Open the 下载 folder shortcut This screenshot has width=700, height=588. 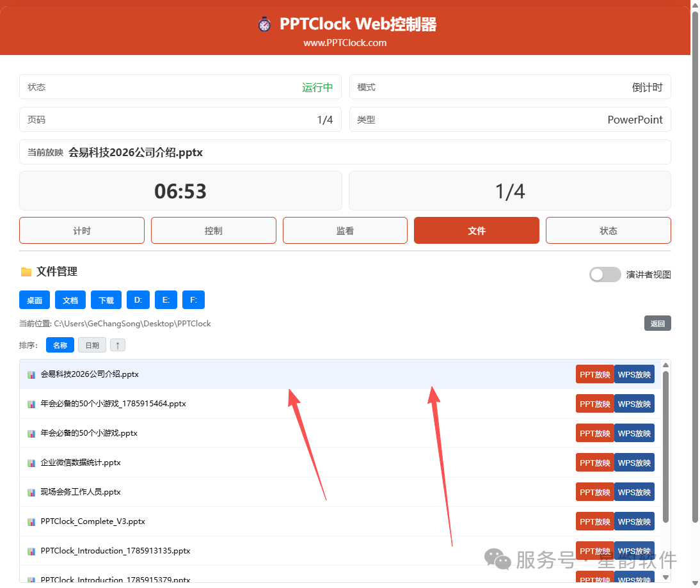point(106,300)
